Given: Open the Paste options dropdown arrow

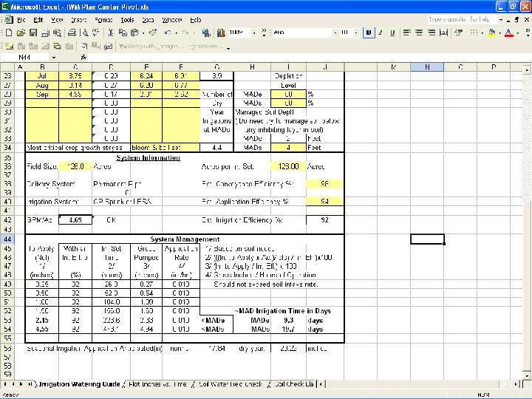Looking at the screenshot, I should click(143, 33).
